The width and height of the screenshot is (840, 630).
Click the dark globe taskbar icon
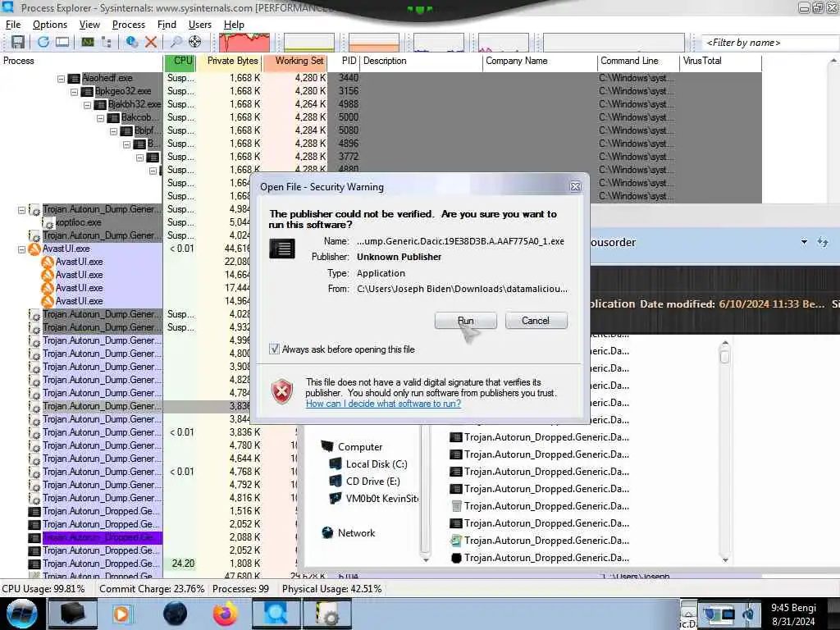(x=175, y=614)
